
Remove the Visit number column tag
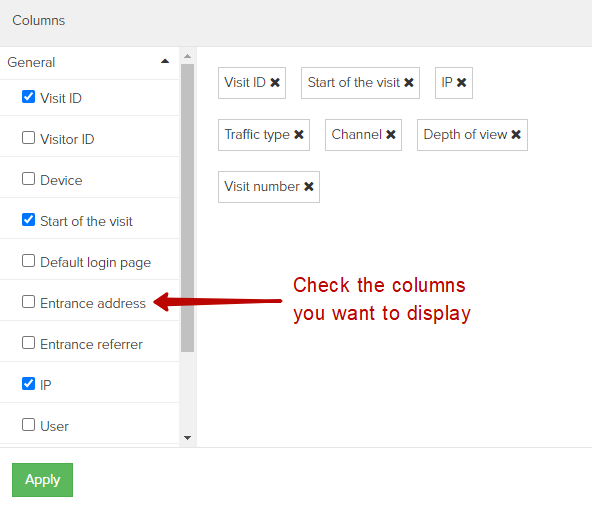[309, 186]
